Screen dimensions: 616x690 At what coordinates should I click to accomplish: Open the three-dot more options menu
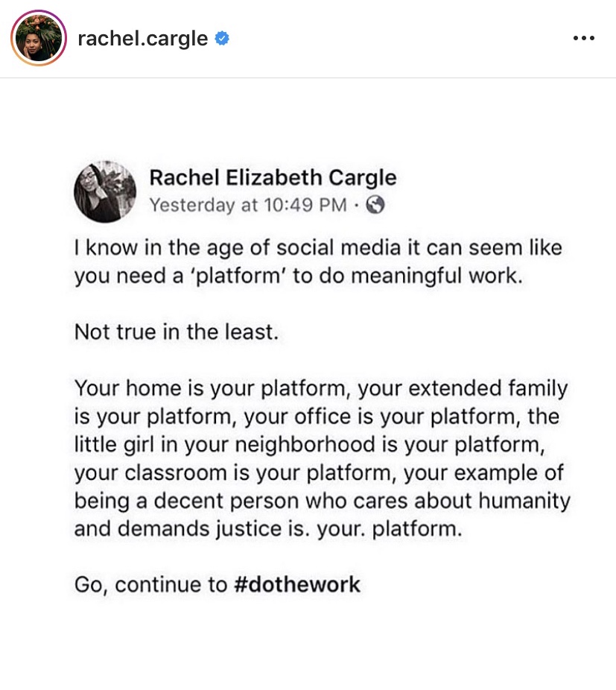[x=584, y=39]
